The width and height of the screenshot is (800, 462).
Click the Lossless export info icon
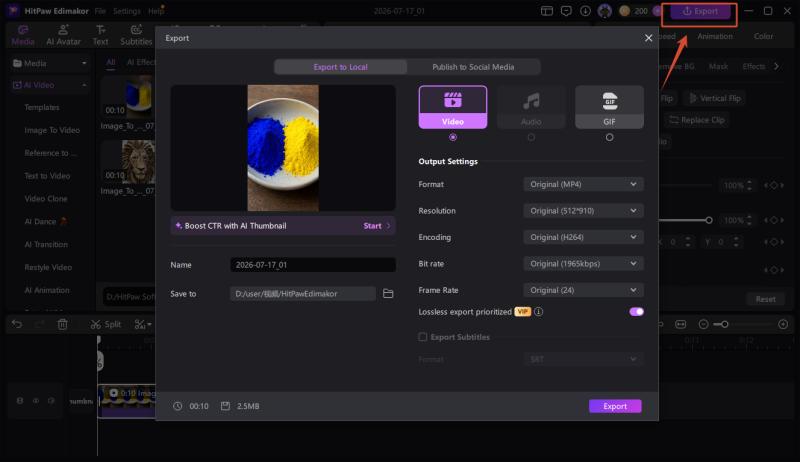(x=538, y=312)
